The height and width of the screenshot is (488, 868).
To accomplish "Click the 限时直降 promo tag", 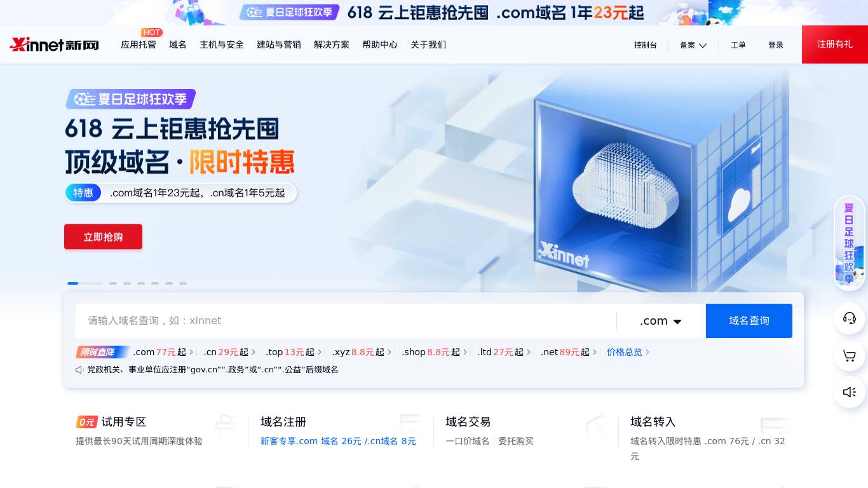I will point(102,352).
